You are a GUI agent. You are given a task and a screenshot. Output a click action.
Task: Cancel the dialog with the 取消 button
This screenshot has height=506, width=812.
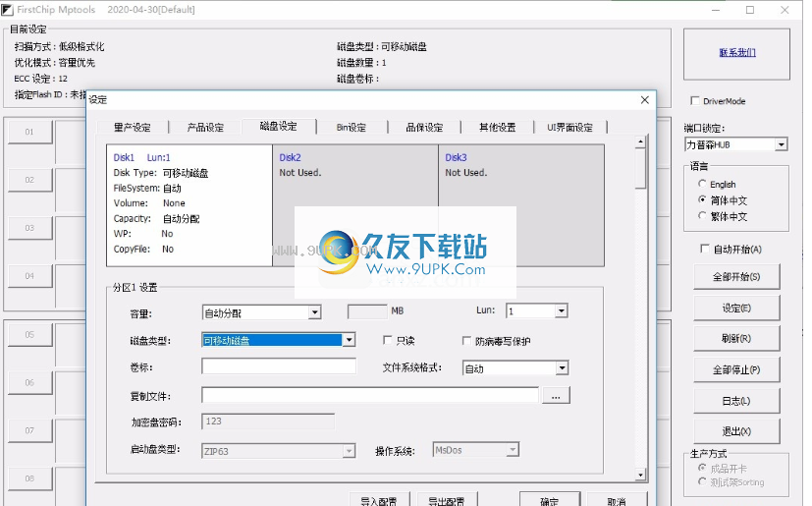(617, 500)
